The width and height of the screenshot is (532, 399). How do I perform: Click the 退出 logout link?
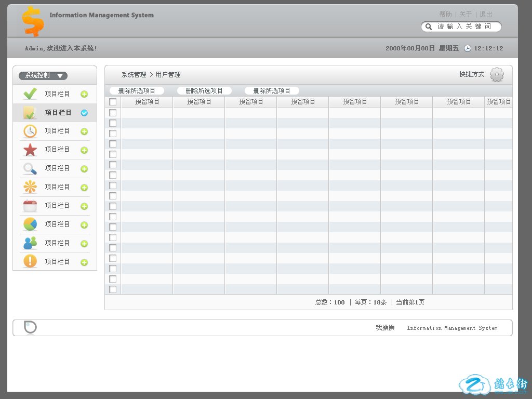(x=486, y=15)
